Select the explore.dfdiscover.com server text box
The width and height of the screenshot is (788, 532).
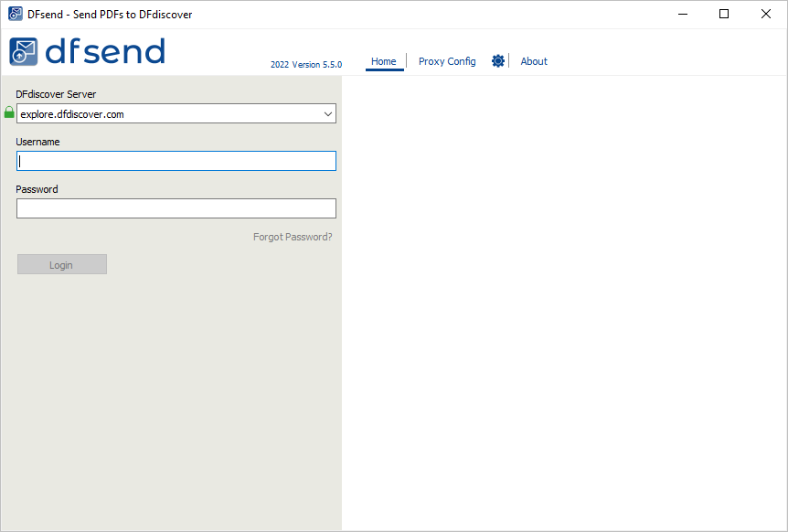click(x=176, y=114)
